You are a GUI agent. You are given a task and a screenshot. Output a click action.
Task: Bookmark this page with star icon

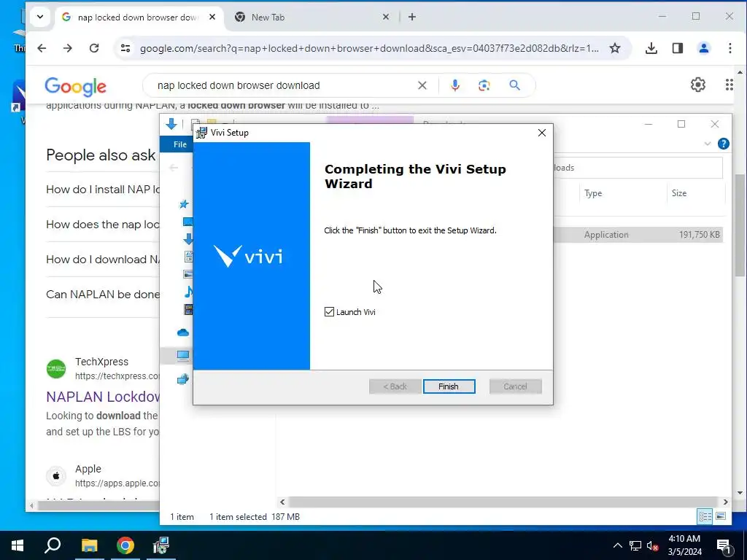coord(615,48)
